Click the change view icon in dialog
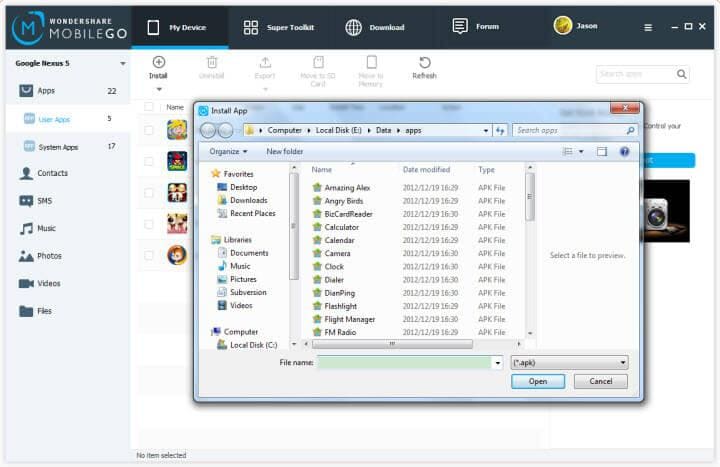This screenshot has height=467, width=720. click(568, 152)
